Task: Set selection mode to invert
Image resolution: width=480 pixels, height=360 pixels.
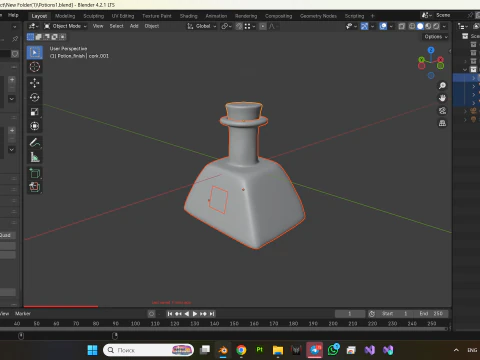Action: click(x=54, y=37)
